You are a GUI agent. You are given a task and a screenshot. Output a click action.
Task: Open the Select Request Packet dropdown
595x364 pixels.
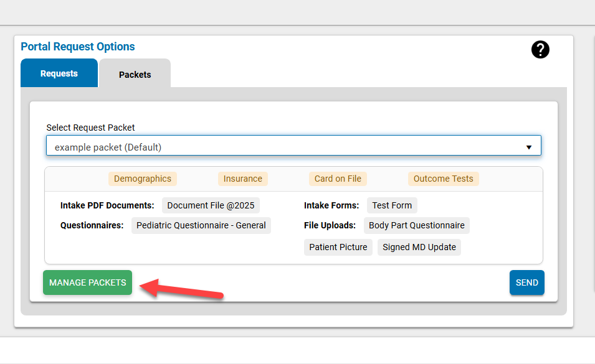(293, 147)
